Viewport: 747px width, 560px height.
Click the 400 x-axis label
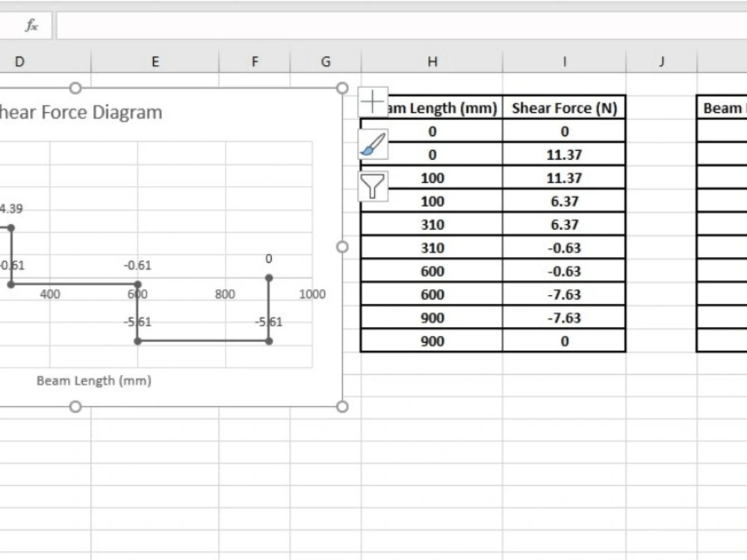50,294
